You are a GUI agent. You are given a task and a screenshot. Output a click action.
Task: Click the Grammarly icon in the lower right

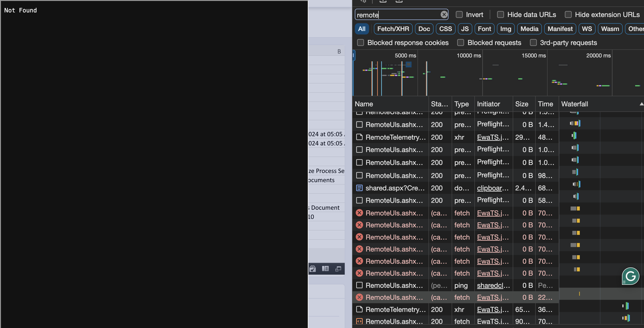[x=630, y=276]
